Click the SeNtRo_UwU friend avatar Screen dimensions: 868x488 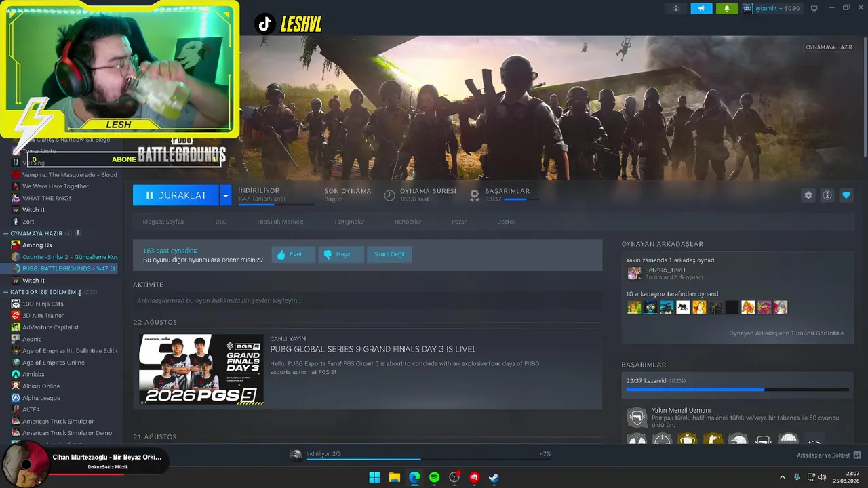(634, 273)
